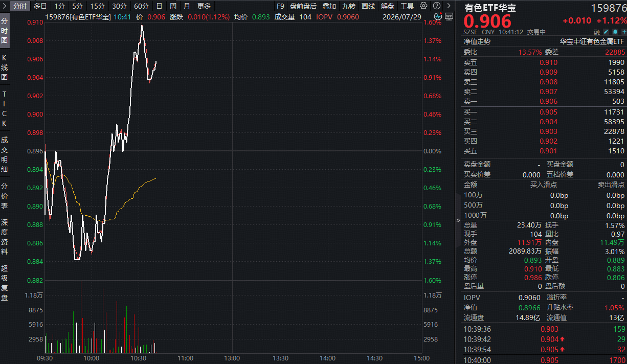
Task: Click the 净值 value 0.8966
Action: coord(530,308)
